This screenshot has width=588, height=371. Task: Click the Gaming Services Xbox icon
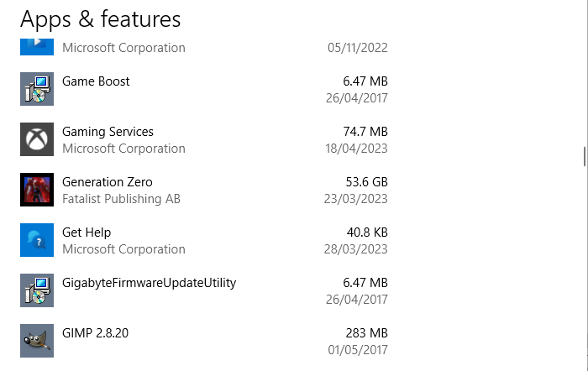pyautogui.click(x=37, y=139)
